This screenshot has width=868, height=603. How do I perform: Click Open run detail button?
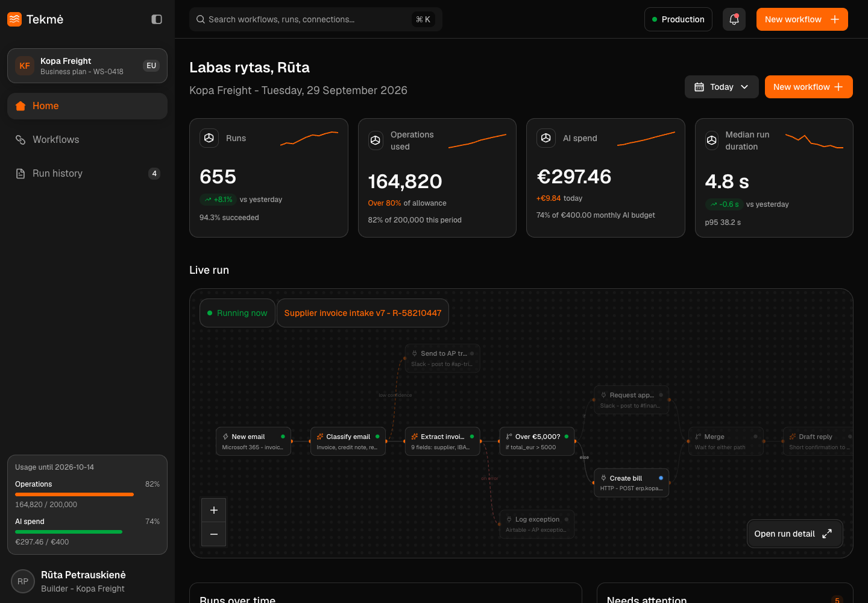point(794,534)
